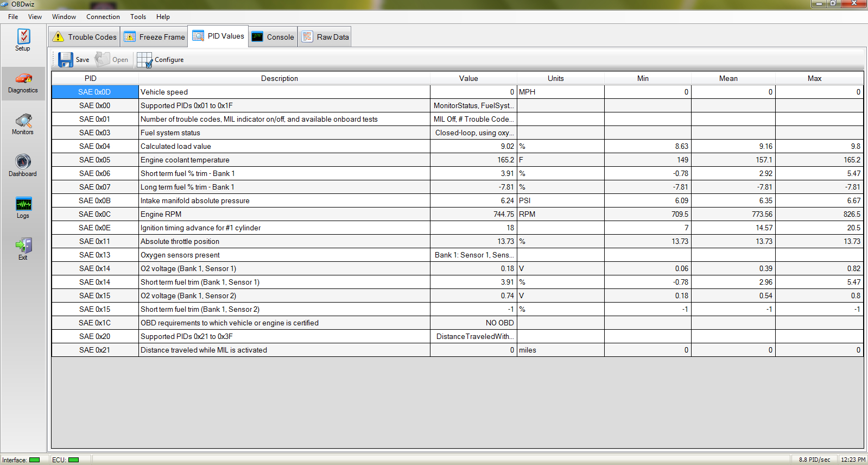Screen dimensions: 868x465
Task: Open the Logs waveform icon
Action: [23, 204]
